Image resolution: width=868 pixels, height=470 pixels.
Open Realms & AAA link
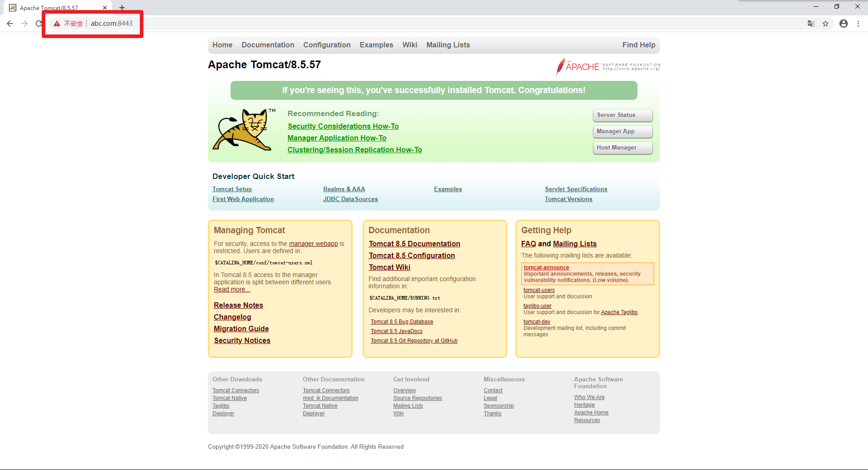tap(344, 189)
